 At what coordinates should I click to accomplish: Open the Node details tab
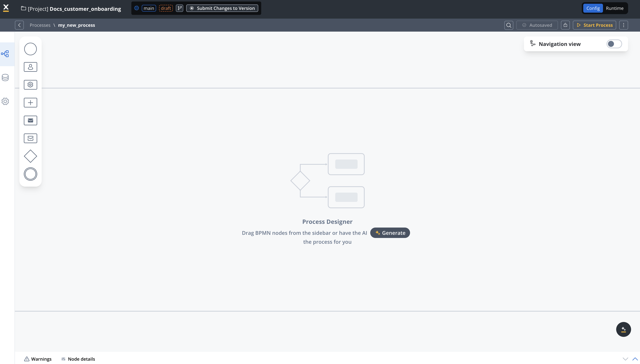[78, 359]
